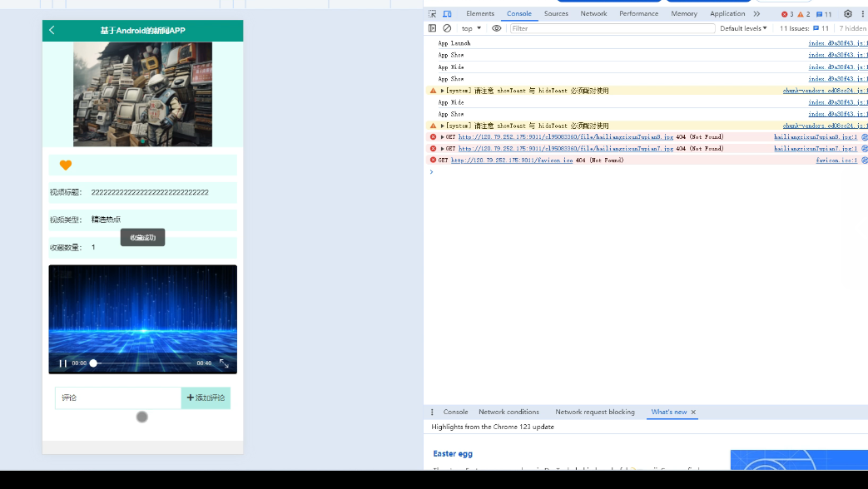Open the hailiangzixunTupian8.jpg 404 URL link
Screen dimensions: 868x489
click(x=566, y=137)
